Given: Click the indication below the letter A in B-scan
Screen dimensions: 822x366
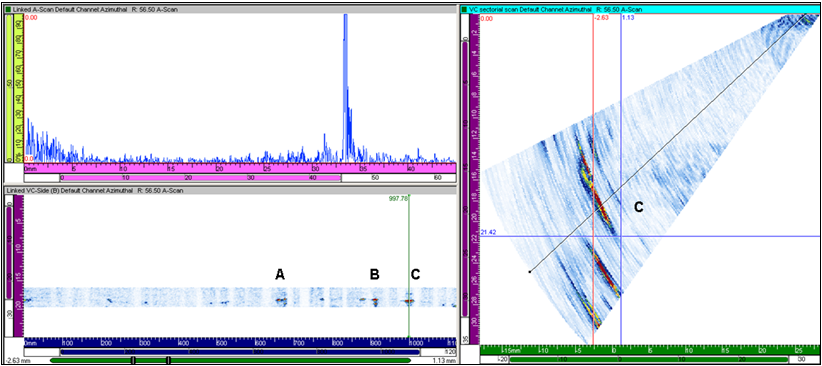Looking at the screenshot, I should 281,300.
